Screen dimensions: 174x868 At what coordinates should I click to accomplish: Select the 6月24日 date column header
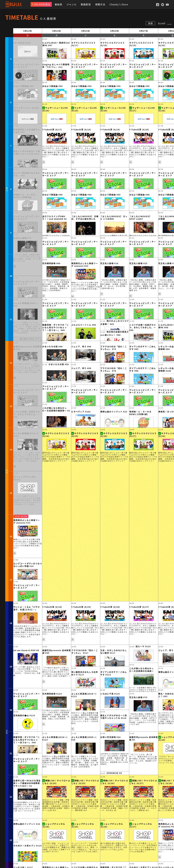(x=56, y=31)
